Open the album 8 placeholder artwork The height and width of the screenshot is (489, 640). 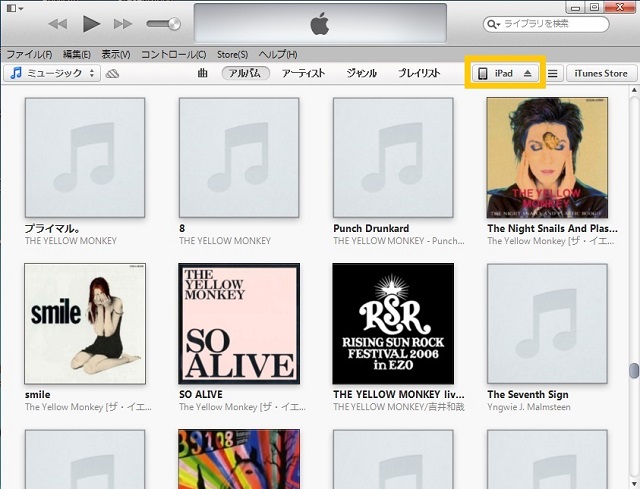click(x=239, y=158)
